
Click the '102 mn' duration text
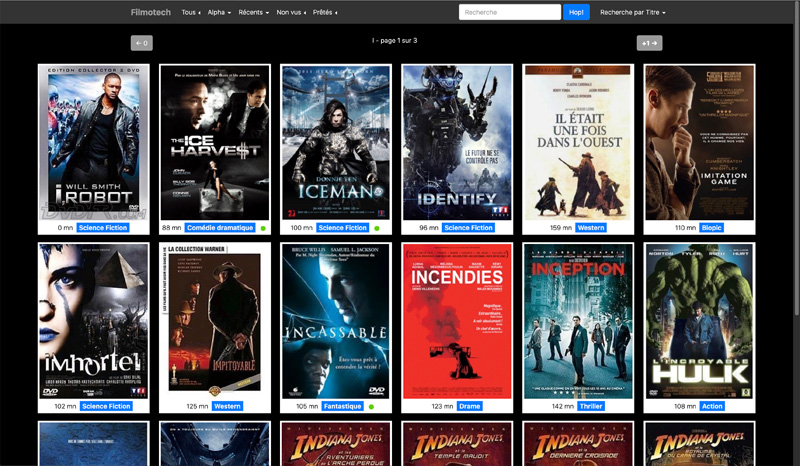click(x=65, y=406)
